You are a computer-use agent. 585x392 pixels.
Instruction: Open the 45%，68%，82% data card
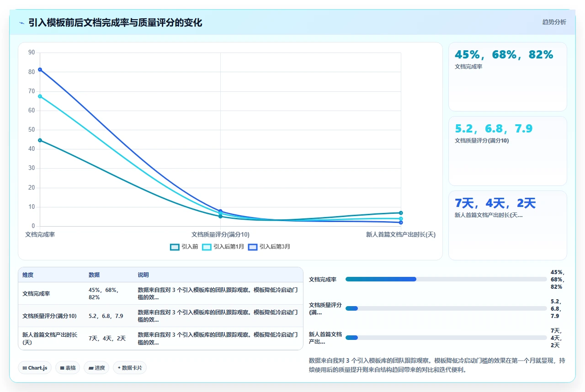508,77
